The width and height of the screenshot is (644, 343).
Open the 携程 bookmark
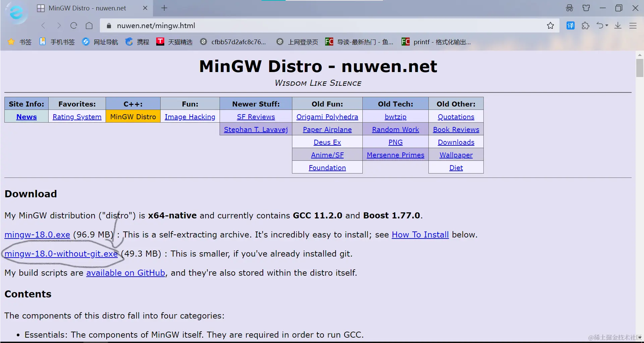pos(137,42)
